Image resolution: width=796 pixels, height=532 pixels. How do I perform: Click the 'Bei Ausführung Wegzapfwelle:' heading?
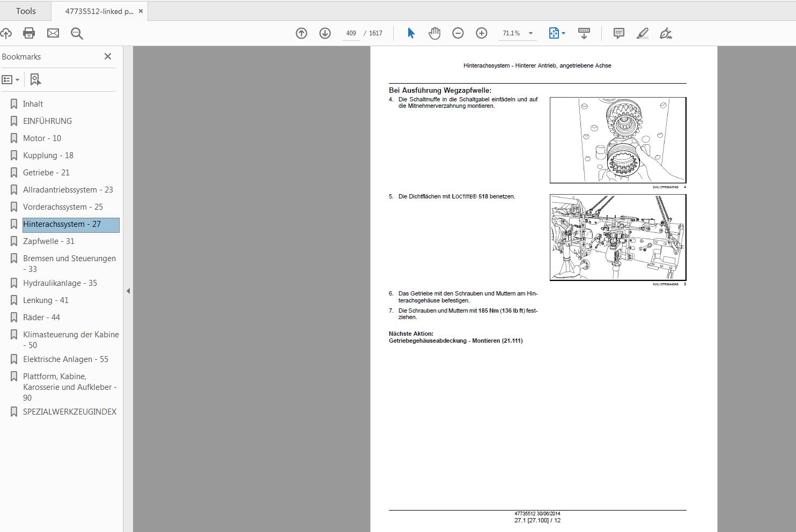(440, 91)
